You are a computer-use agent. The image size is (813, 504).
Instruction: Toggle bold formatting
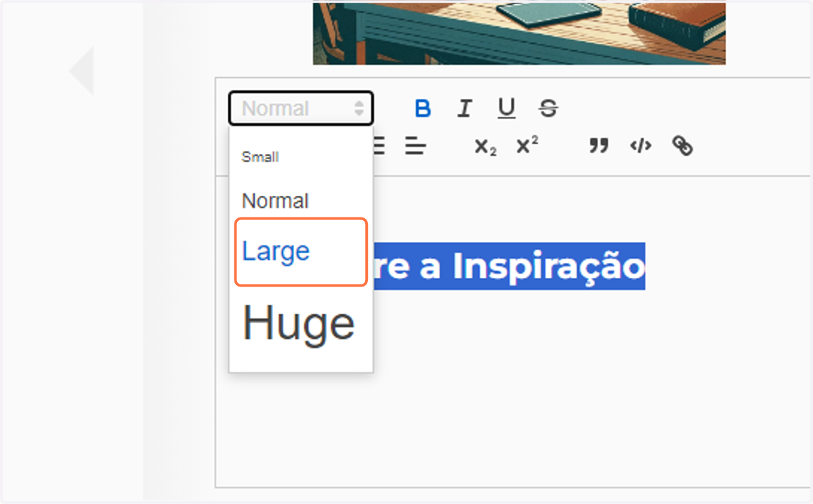click(x=423, y=108)
